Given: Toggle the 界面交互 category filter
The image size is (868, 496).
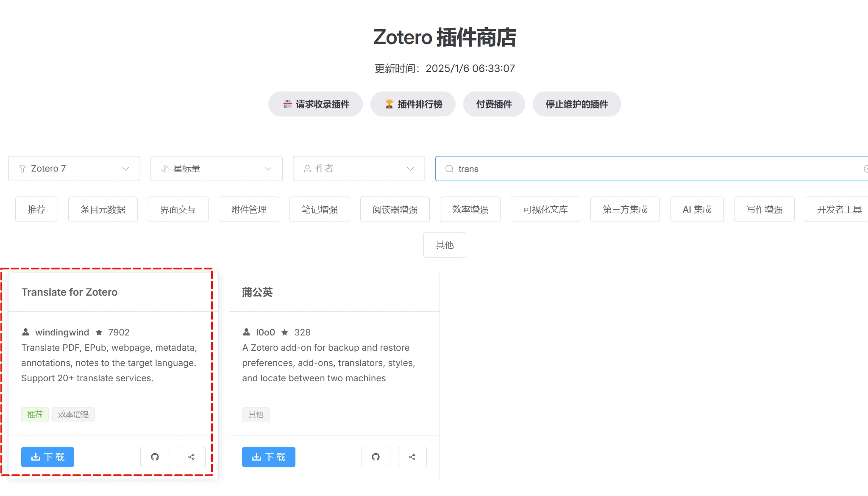Looking at the screenshot, I should 178,209.
